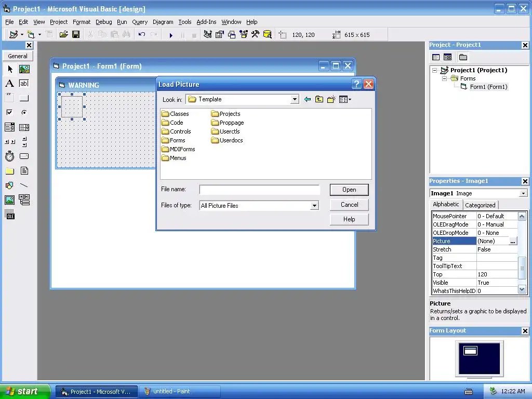The height and width of the screenshot is (399, 532).
Task: Go back using the green arrow in Load Picture
Action: click(x=308, y=99)
